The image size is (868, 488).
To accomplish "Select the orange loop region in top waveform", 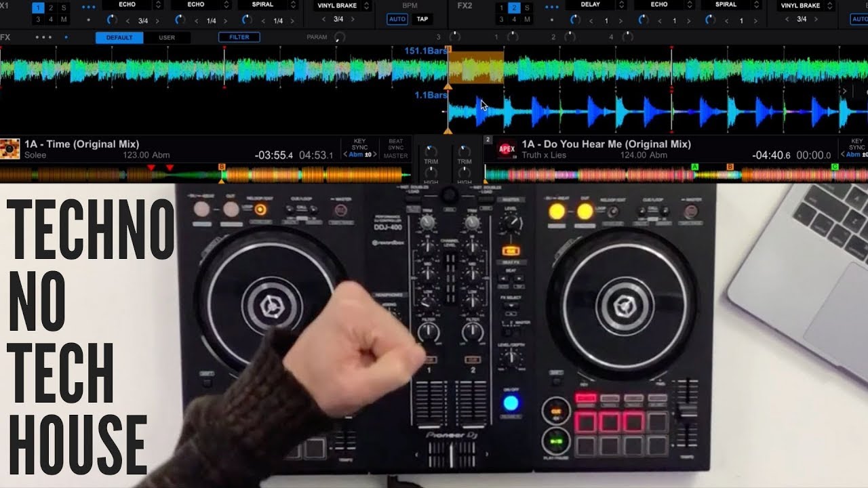I will (476, 68).
